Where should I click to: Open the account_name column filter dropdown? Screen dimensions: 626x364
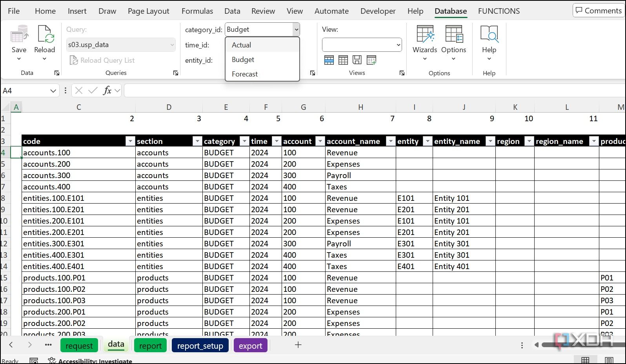point(391,141)
